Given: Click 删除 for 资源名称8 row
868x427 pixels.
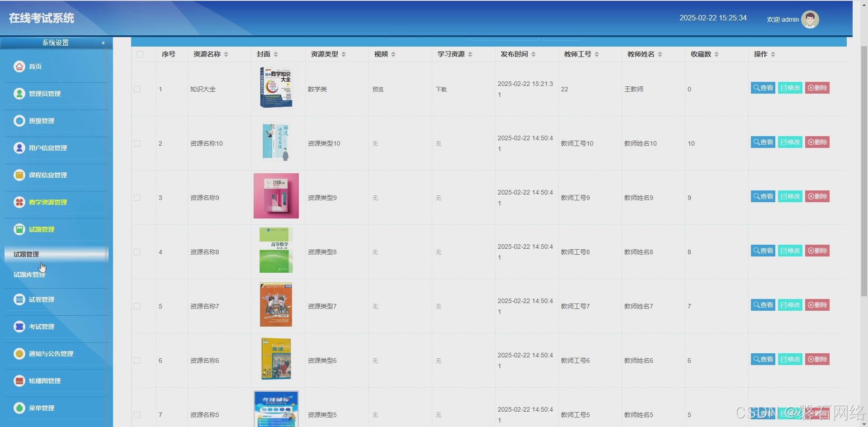Looking at the screenshot, I should [817, 251].
